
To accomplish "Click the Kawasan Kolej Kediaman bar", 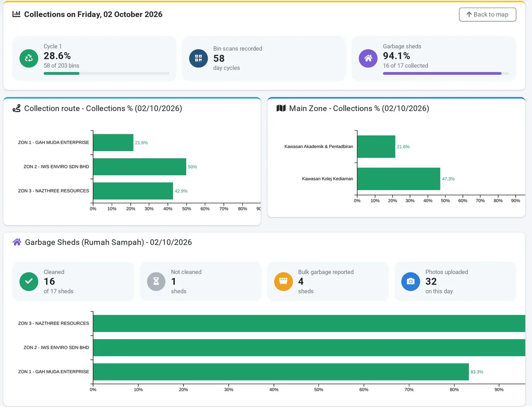I will coord(399,179).
